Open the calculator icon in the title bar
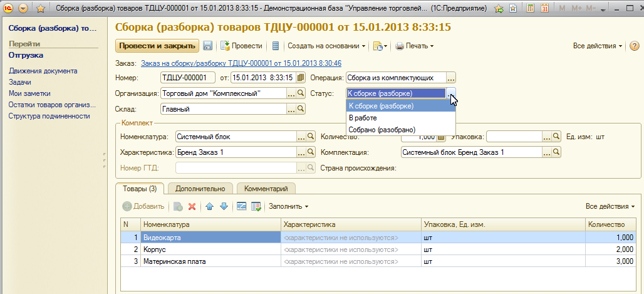 tap(530, 9)
